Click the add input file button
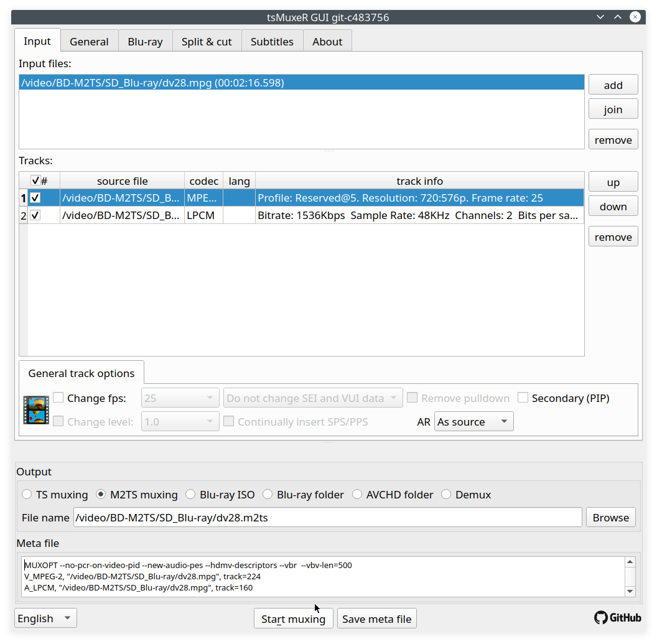The image size is (657, 644). pos(613,85)
